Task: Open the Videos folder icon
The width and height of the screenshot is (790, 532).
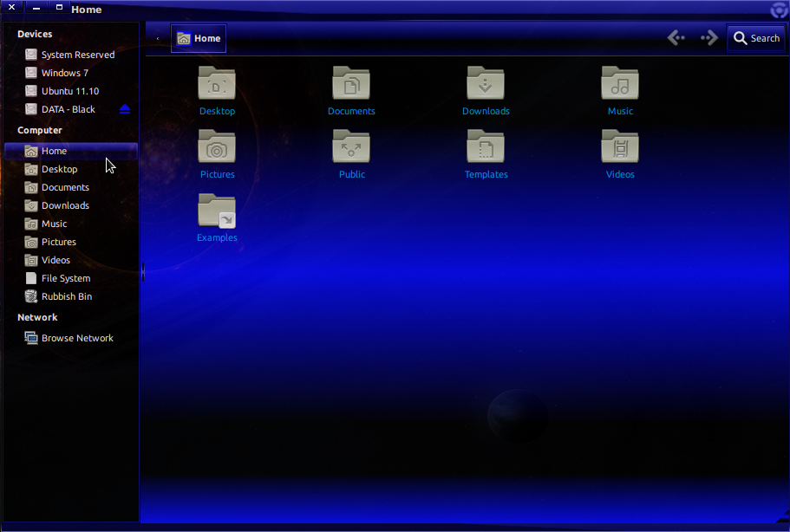Action: click(620, 146)
